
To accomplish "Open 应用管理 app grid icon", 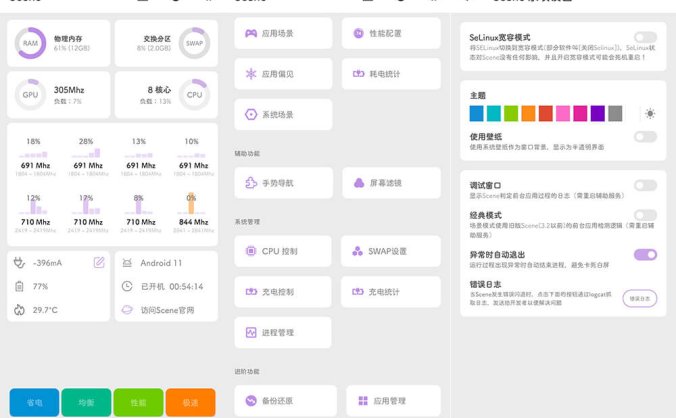I will [x=363, y=400].
